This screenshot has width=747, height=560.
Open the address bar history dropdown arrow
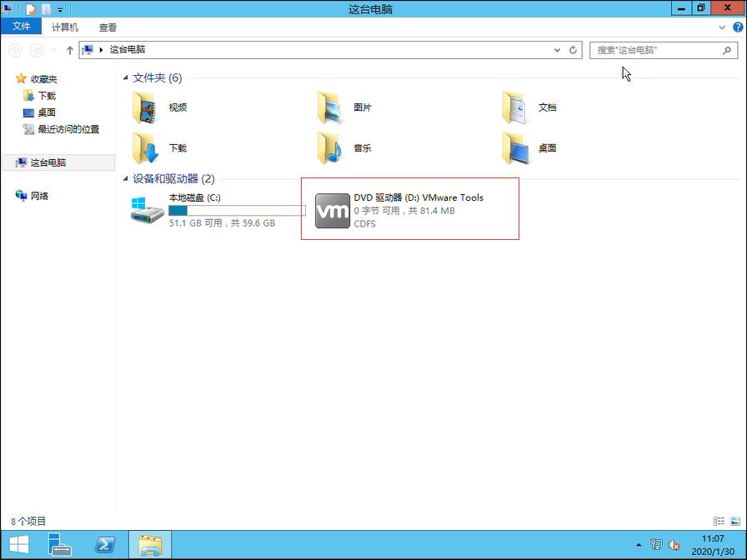coord(557,49)
